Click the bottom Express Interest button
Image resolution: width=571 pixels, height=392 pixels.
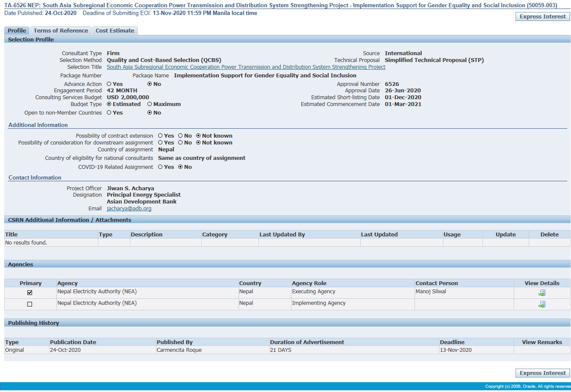click(x=543, y=373)
